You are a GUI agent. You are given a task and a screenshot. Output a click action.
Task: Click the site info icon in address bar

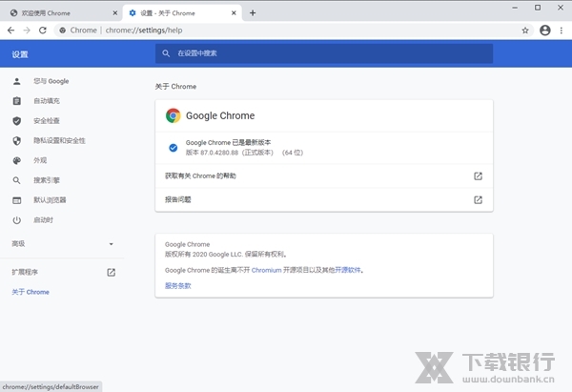[x=63, y=31]
